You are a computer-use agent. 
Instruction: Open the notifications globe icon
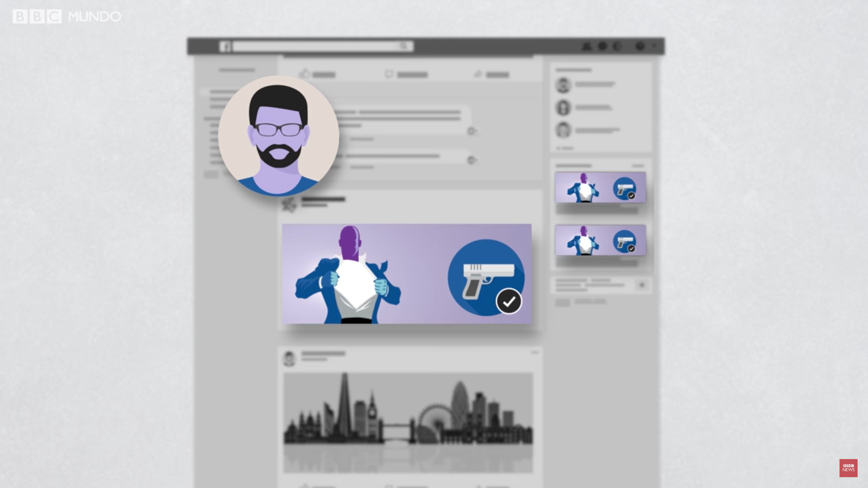tap(617, 46)
